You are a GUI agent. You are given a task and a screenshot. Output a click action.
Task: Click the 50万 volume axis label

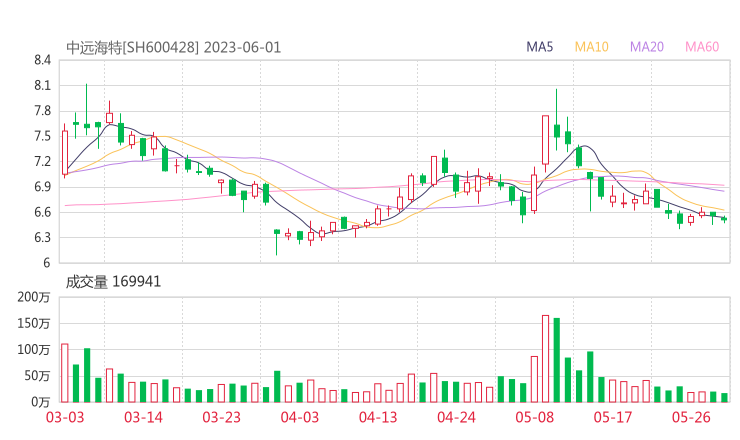(x=37, y=376)
